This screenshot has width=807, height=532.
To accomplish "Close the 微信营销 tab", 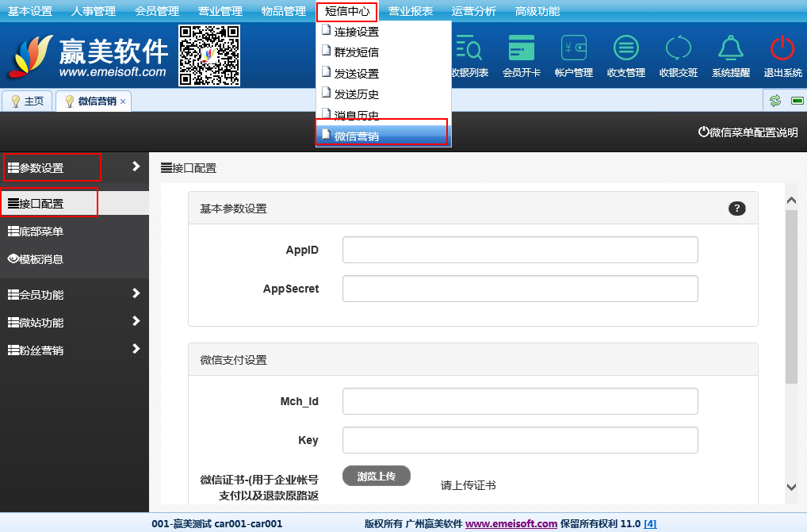I will click(123, 101).
